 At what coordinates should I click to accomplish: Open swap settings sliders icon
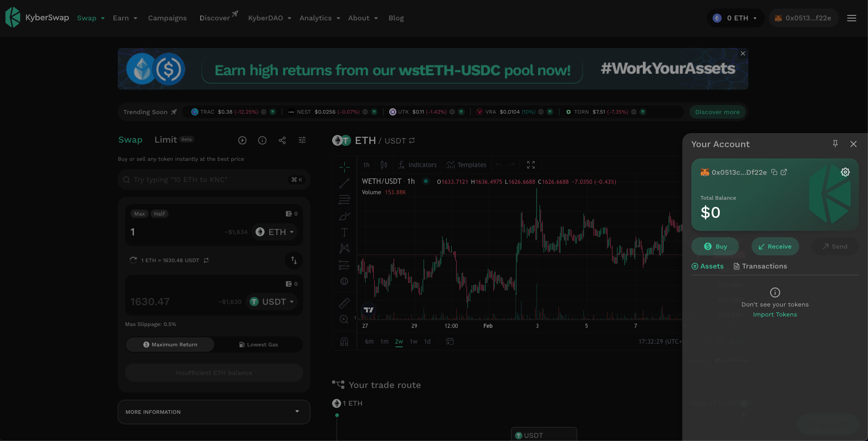coord(302,140)
